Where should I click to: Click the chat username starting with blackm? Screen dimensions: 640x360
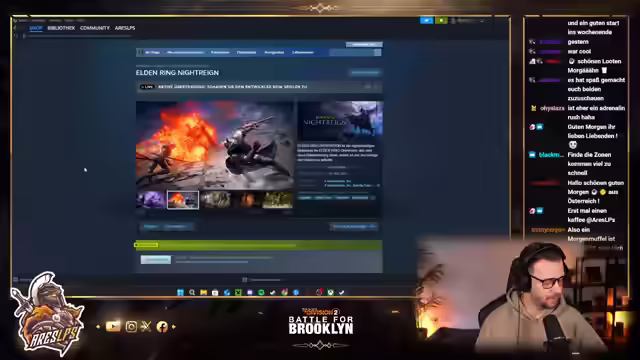[551, 155]
